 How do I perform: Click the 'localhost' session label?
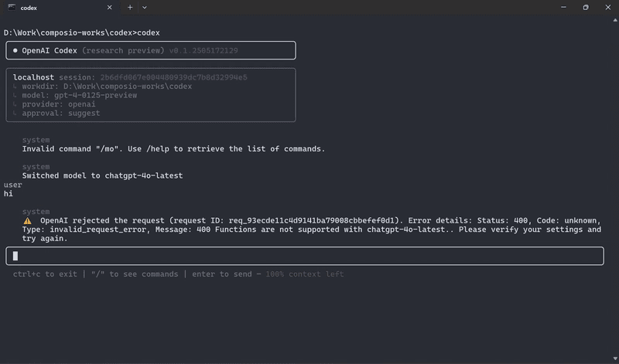click(33, 77)
